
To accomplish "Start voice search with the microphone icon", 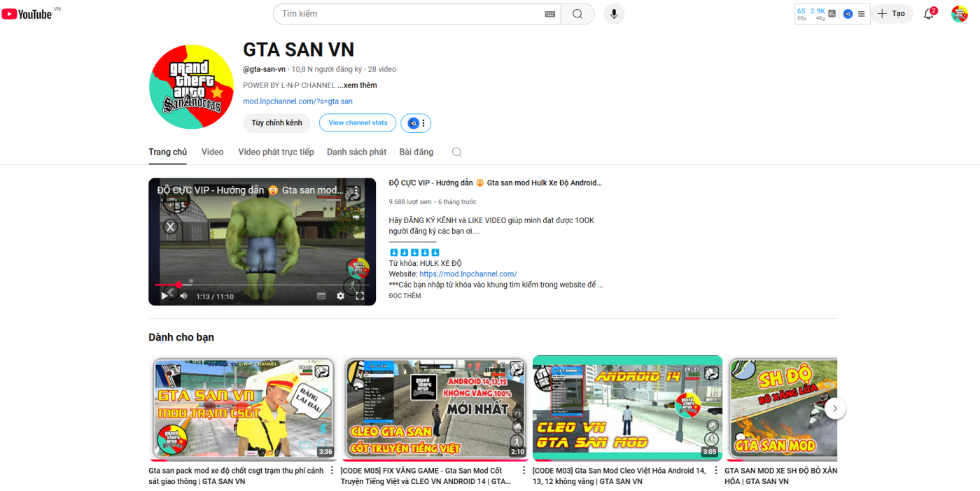I will [614, 14].
